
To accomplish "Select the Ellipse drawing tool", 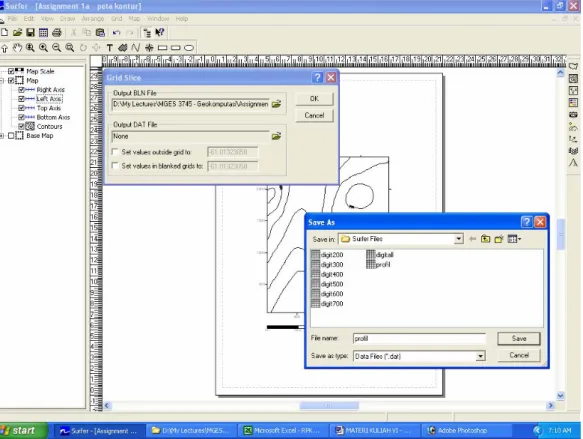I will click(x=189, y=48).
